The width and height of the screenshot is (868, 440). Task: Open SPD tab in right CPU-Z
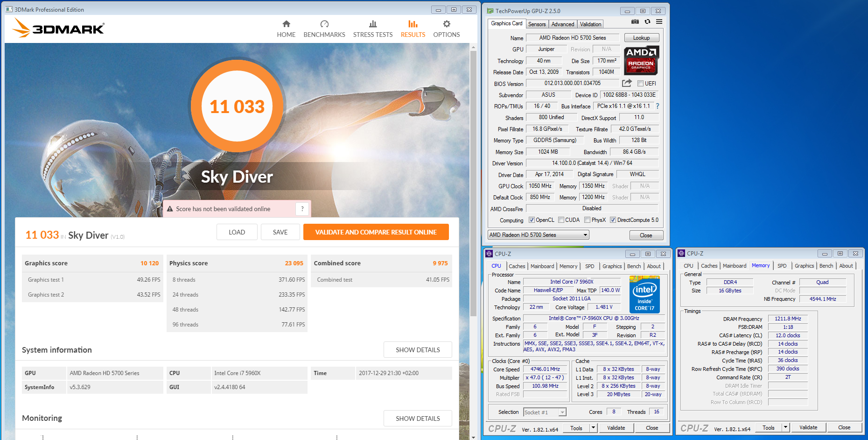[x=782, y=266]
